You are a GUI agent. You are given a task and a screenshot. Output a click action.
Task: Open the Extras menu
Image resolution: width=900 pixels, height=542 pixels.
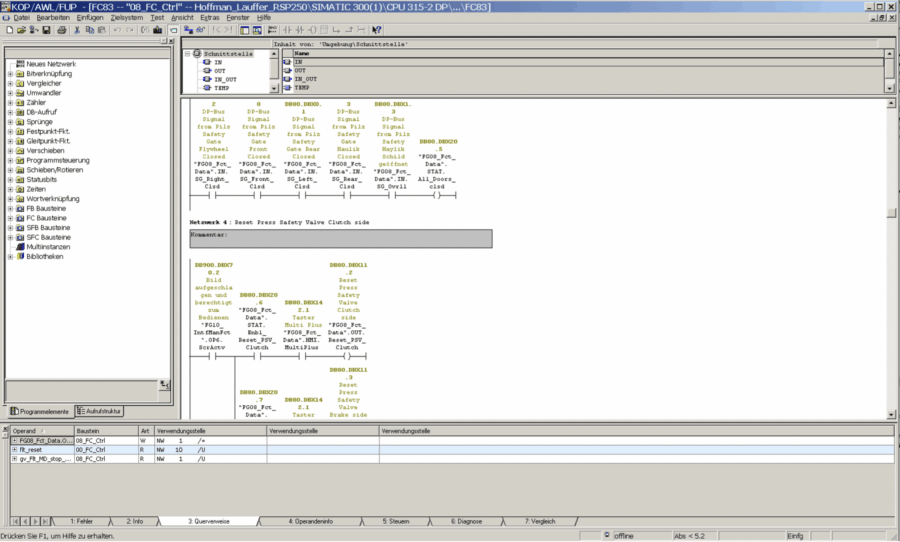(x=209, y=18)
